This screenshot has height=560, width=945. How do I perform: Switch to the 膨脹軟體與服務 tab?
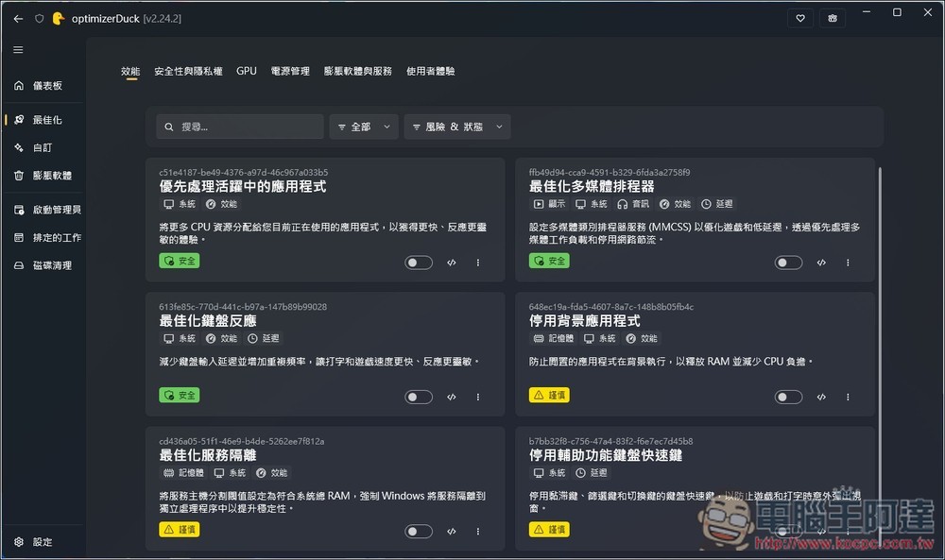357,71
